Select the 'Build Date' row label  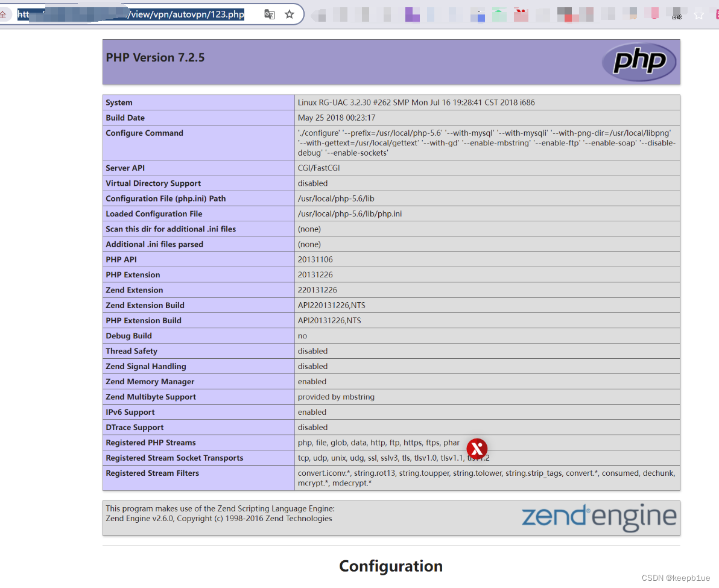click(x=125, y=118)
